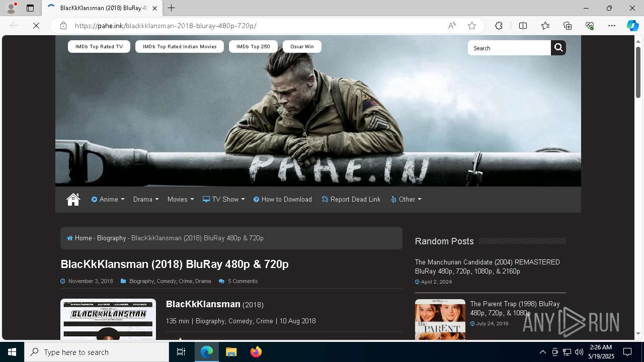The width and height of the screenshot is (644, 362).
Task: Open Browser essentials icon
Action: click(x=590, y=26)
